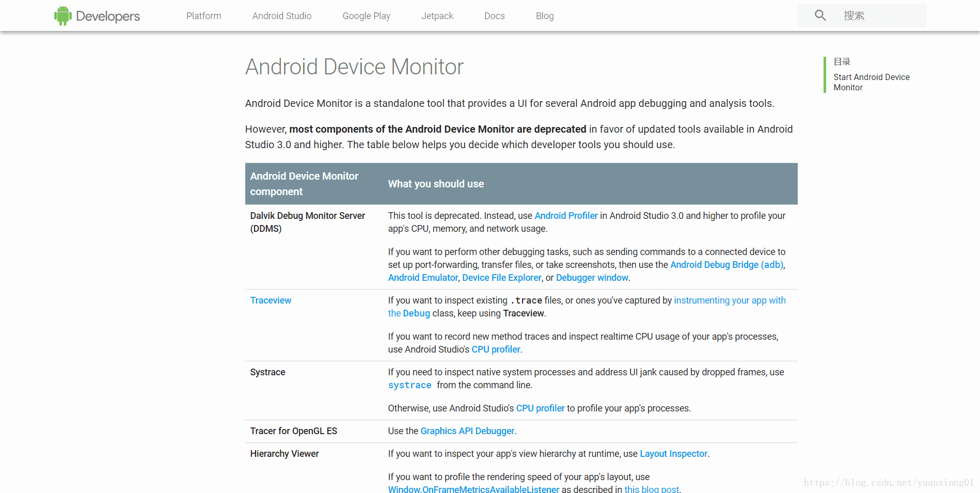The height and width of the screenshot is (493, 980).
Task: Follow the Graphics API Debugger link
Action: [467, 431]
